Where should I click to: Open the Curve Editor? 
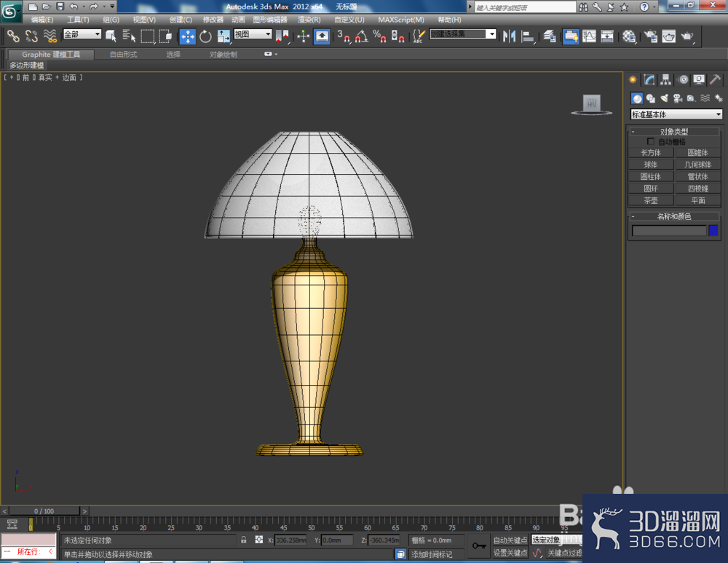click(x=589, y=36)
